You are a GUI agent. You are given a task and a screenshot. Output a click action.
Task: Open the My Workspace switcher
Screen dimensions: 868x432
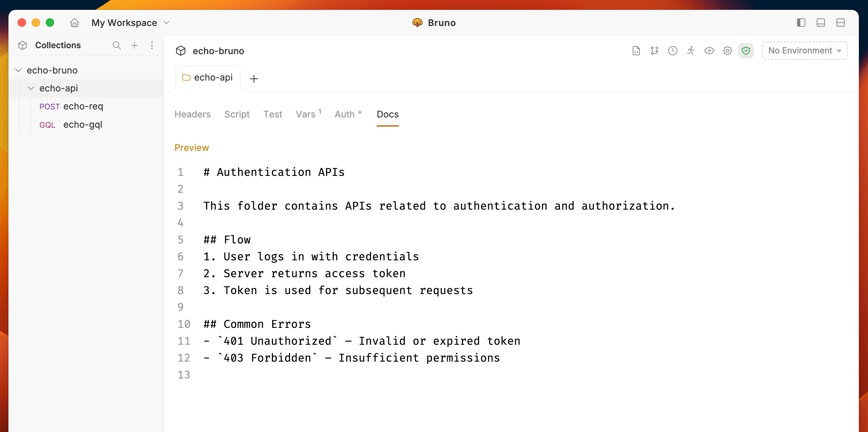(x=130, y=23)
